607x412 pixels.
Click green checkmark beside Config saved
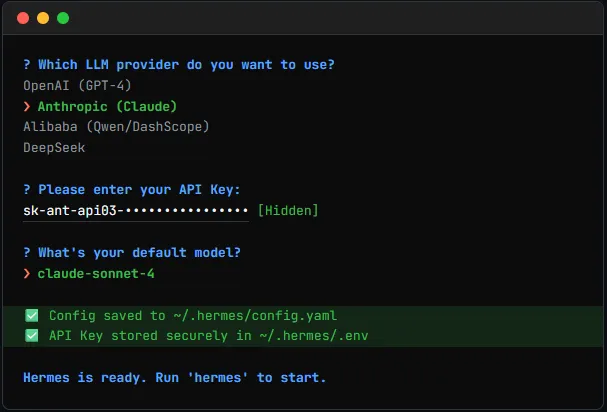pyautogui.click(x=31, y=315)
